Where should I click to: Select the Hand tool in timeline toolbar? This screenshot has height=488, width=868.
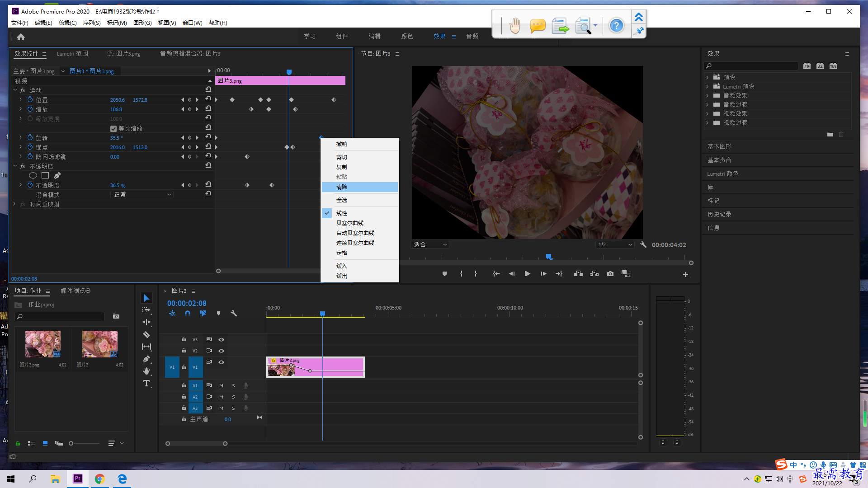tap(146, 371)
